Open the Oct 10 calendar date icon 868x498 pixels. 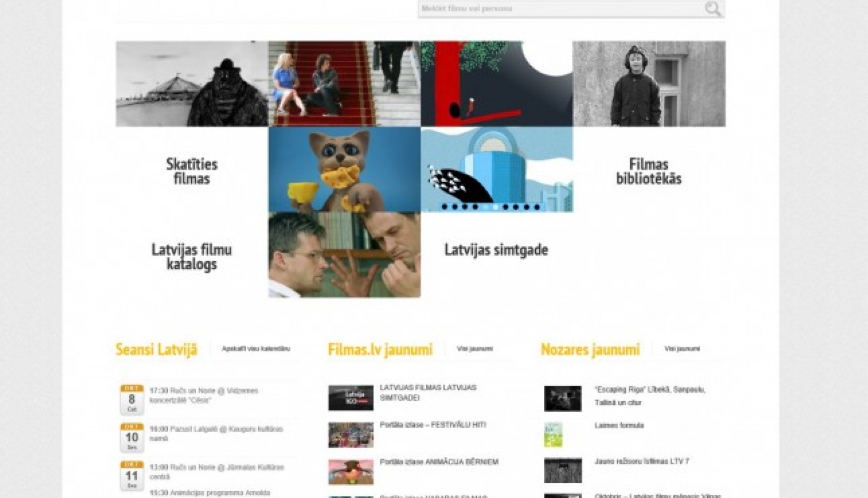point(132,437)
